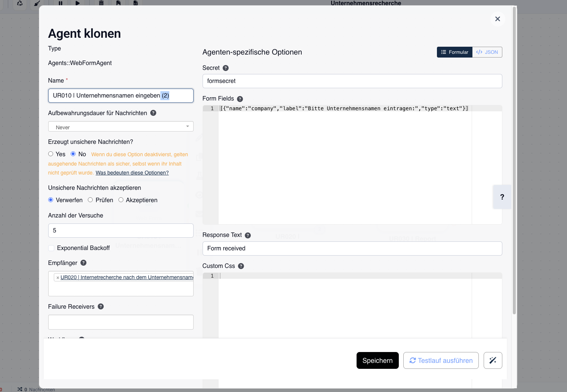Click the Anzahl der Versuche input field
Viewport: 567px width, 392px height.
121,231
